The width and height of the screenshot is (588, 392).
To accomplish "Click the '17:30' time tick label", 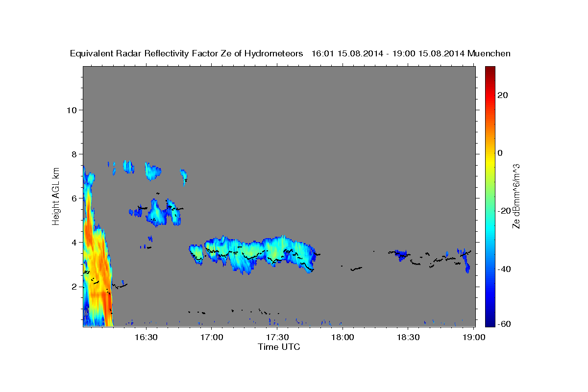I will coord(277,337).
